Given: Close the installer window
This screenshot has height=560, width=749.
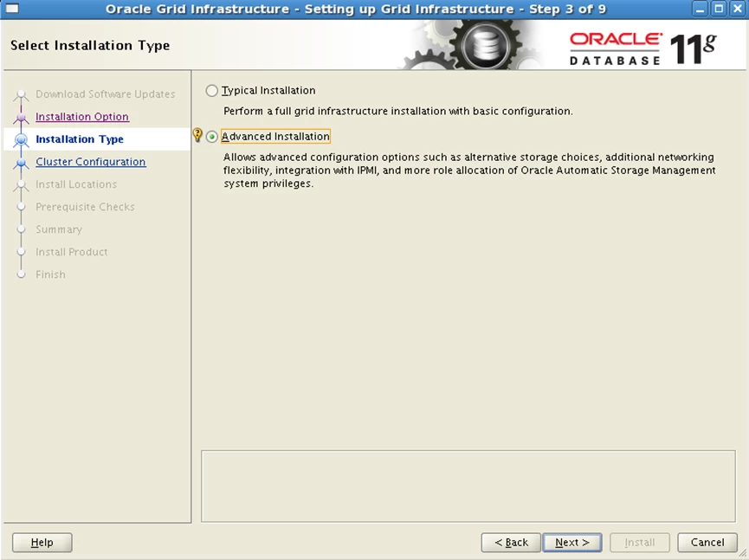Looking at the screenshot, I should click(738, 9).
